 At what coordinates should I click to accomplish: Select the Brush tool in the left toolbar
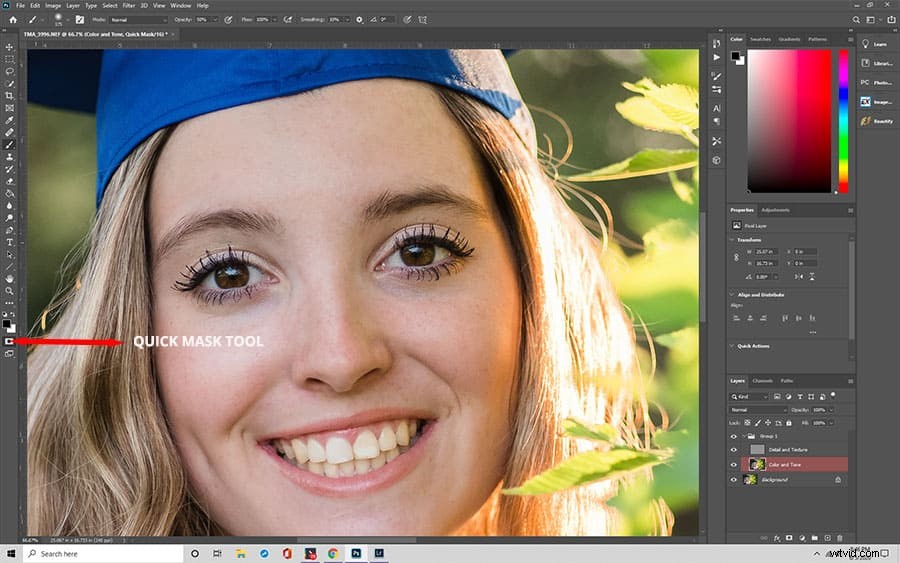[x=9, y=145]
